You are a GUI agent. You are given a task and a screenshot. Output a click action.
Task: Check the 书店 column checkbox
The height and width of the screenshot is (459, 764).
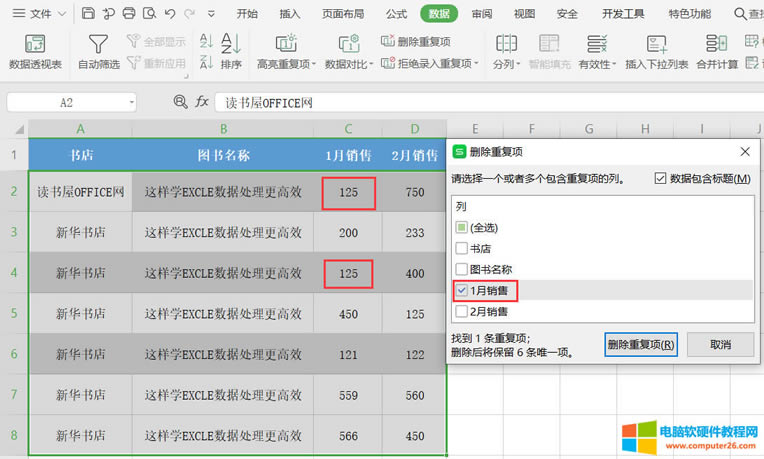460,248
